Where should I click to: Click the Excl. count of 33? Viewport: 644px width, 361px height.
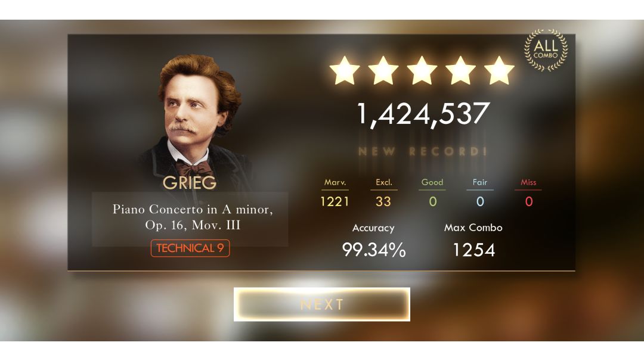383,201
